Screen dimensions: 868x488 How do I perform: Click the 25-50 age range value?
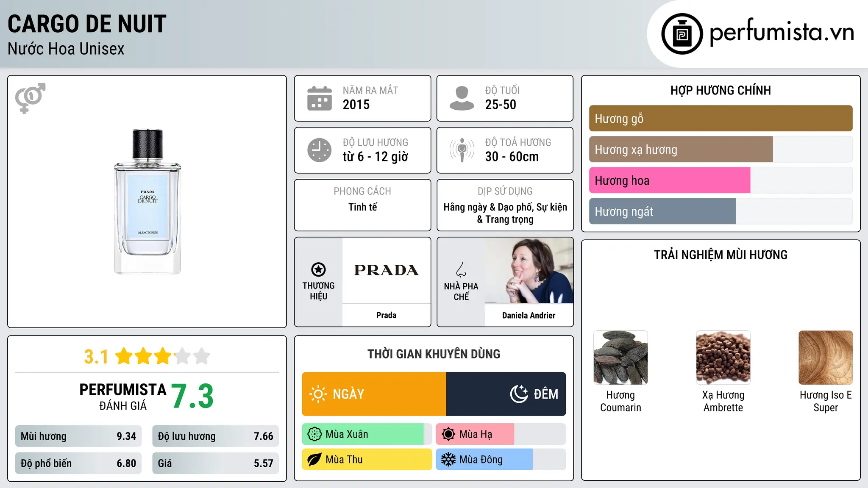click(501, 105)
